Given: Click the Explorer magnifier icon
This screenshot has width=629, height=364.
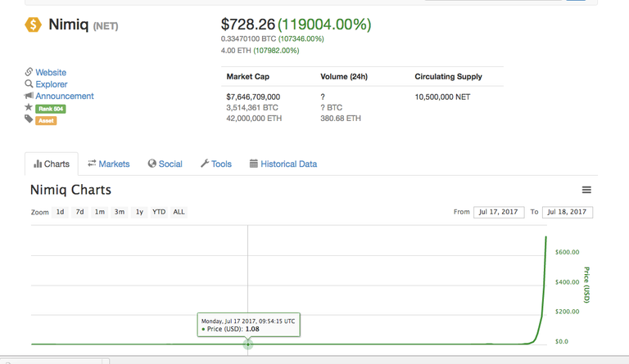Looking at the screenshot, I should pyautogui.click(x=29, y=84).
